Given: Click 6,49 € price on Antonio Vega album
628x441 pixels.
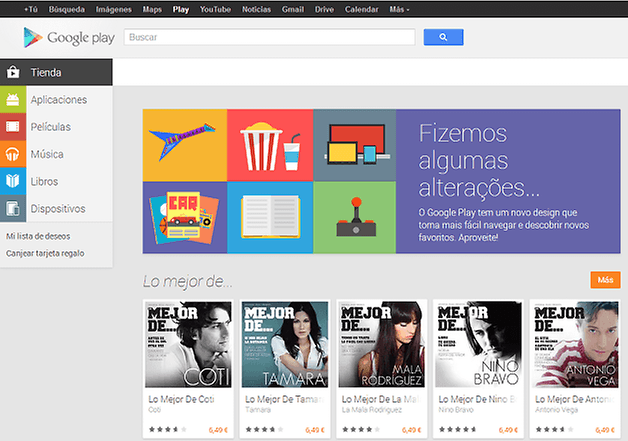Looking at the screenshot, I should click(x=605, y=430).
